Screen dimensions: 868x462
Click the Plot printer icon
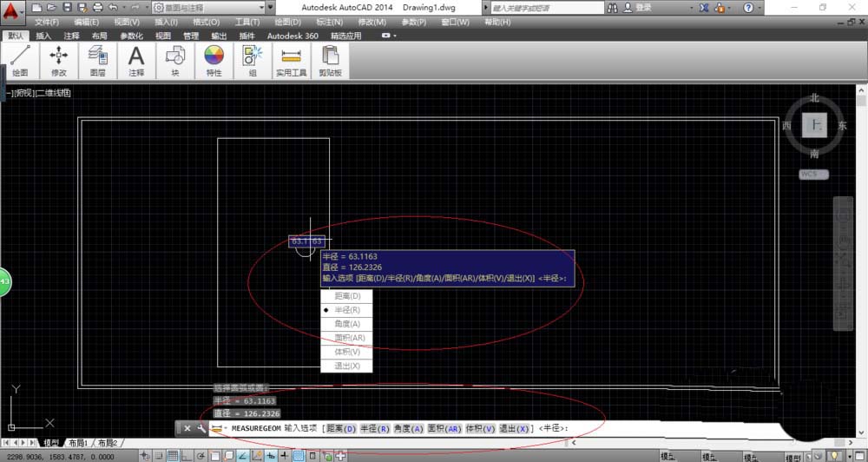click(98, 8)
